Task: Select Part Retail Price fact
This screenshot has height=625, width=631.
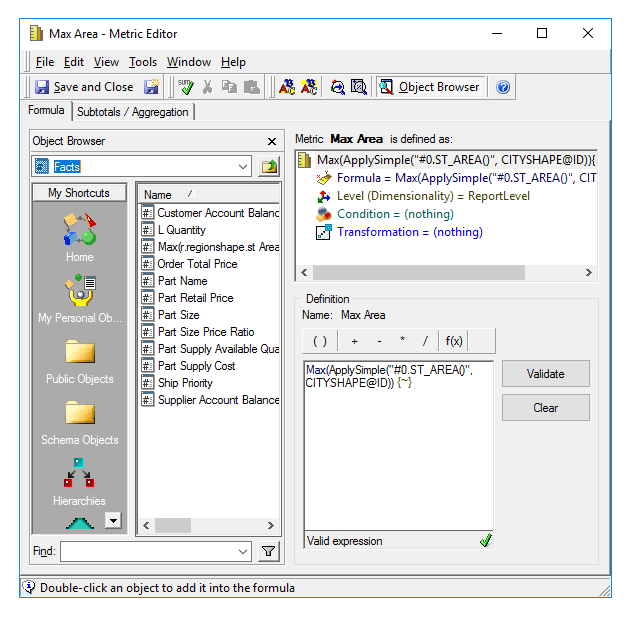Action: [x=188, y=298]
